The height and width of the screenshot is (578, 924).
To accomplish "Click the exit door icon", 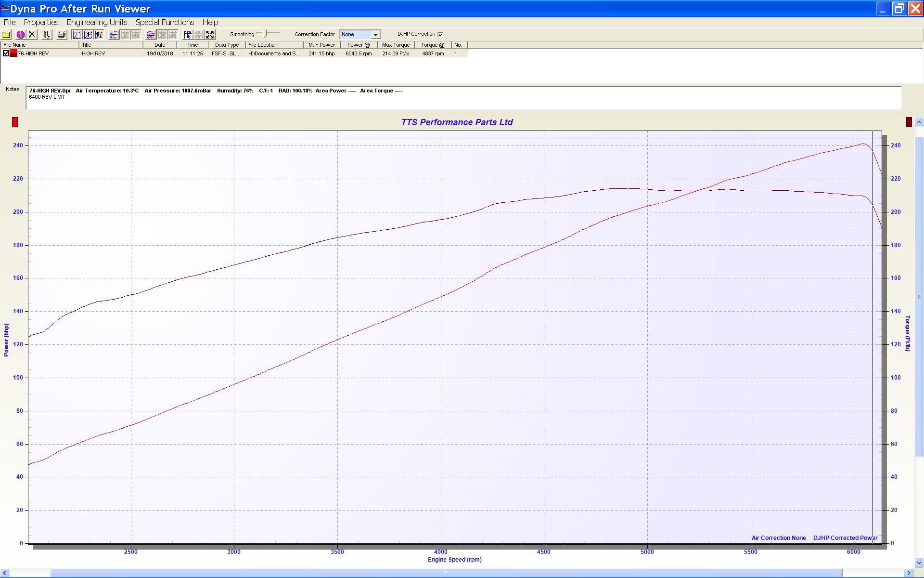I will pos(47,35).
